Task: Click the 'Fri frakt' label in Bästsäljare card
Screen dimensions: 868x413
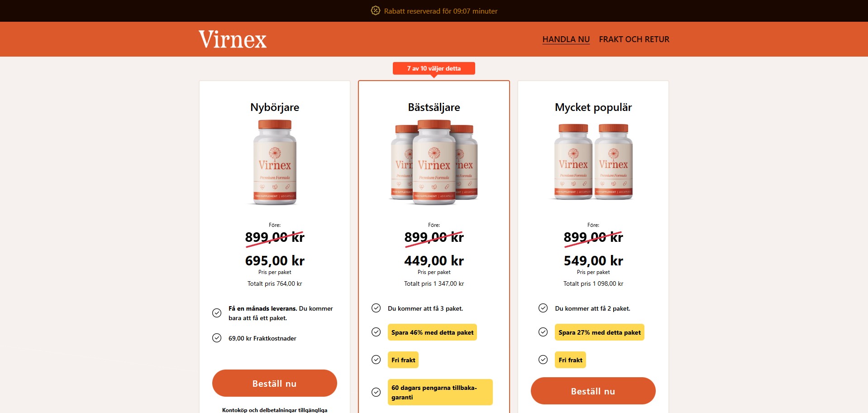Action: point(403,360)
